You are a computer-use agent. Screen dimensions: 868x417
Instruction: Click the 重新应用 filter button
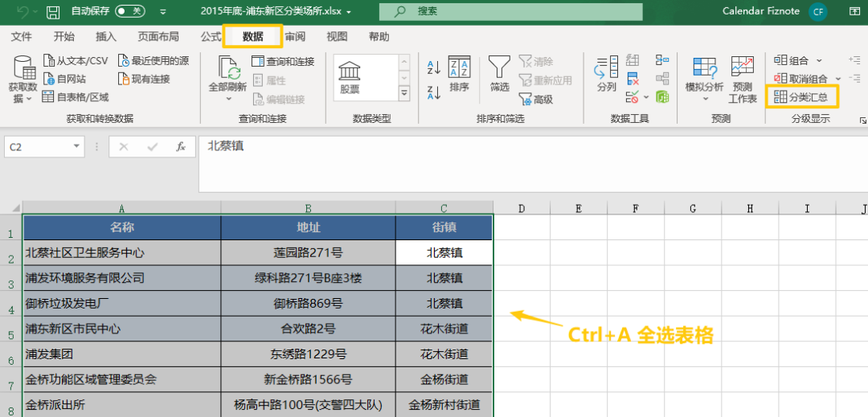point(545,80)
